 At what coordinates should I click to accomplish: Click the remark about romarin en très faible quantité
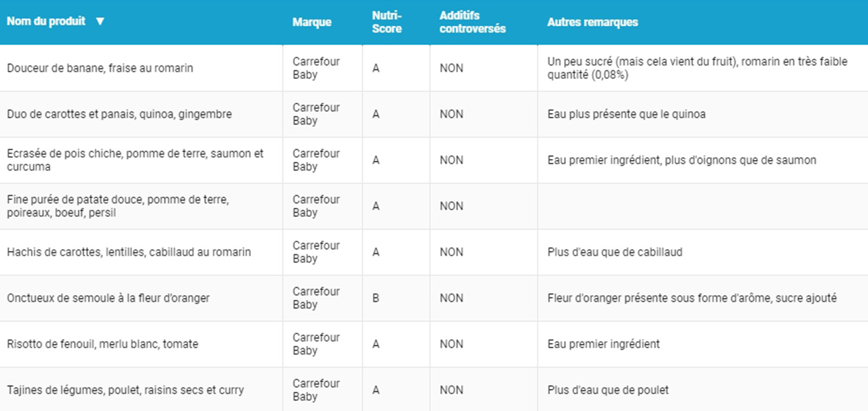pyautogui.click(x=697, y=68)
